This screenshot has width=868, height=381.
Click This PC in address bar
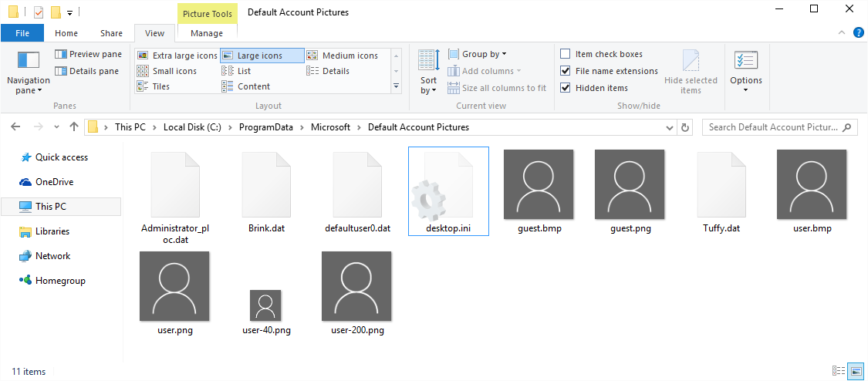coord(130,127)
